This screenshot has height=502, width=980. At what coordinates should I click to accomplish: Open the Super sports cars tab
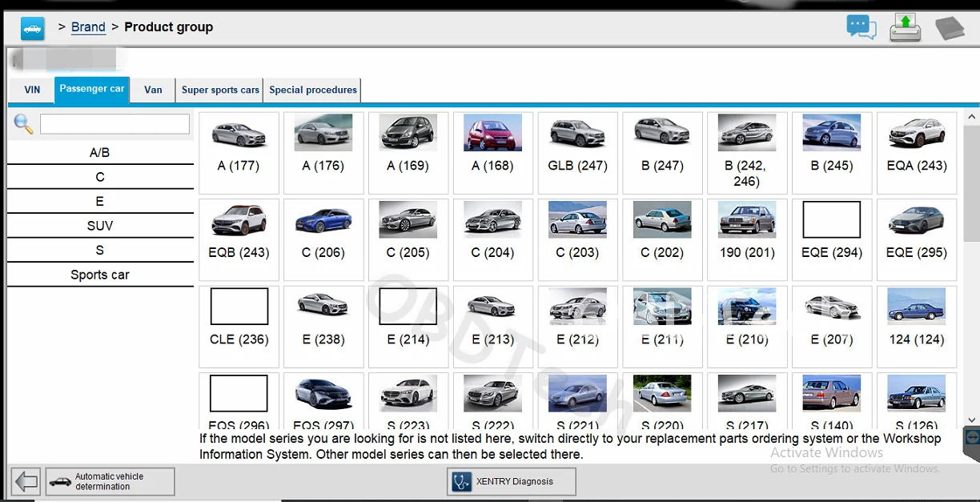tap(220, 90)
